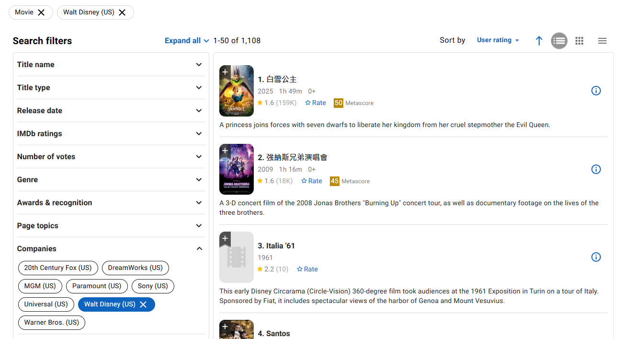Enable the Warner Bros. (US) filter
This screenshot has width=644, height=339.
click(x=52, y=322)
